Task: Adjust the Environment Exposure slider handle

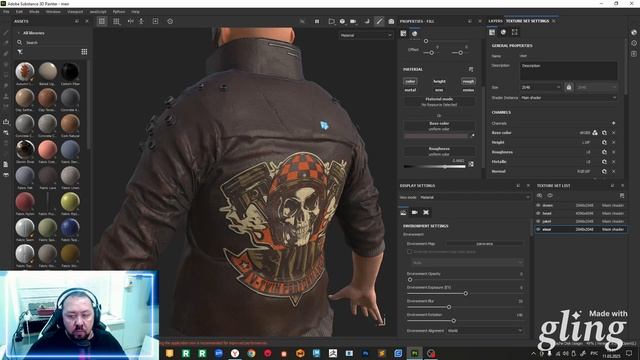Action: point(466,293)
